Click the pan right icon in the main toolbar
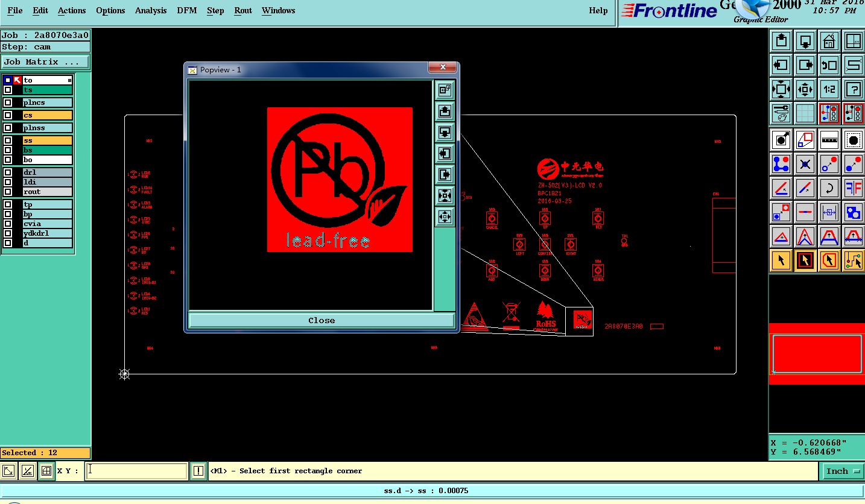Screen dimensions: 865x504 point(805,65)
